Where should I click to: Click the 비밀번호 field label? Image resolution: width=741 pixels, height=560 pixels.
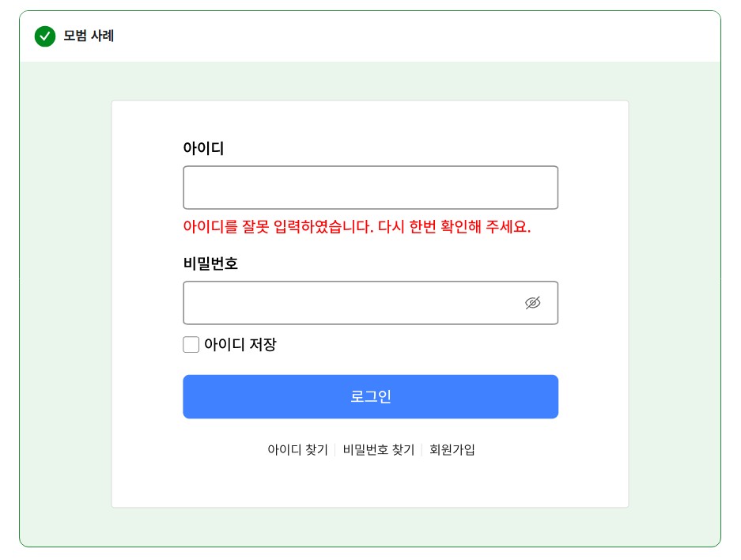pyautogui.click(x=210, y=263)
